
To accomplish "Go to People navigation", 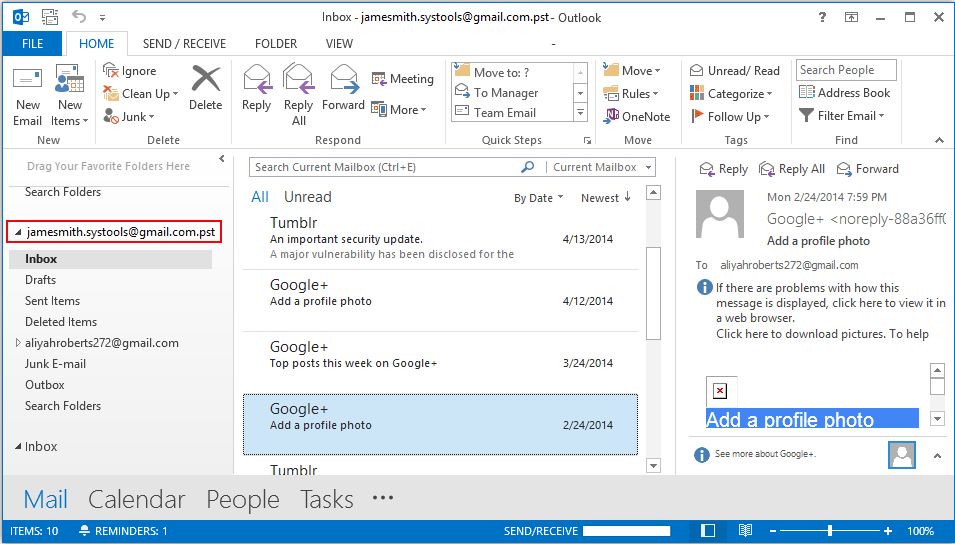I will coord(242,500).
